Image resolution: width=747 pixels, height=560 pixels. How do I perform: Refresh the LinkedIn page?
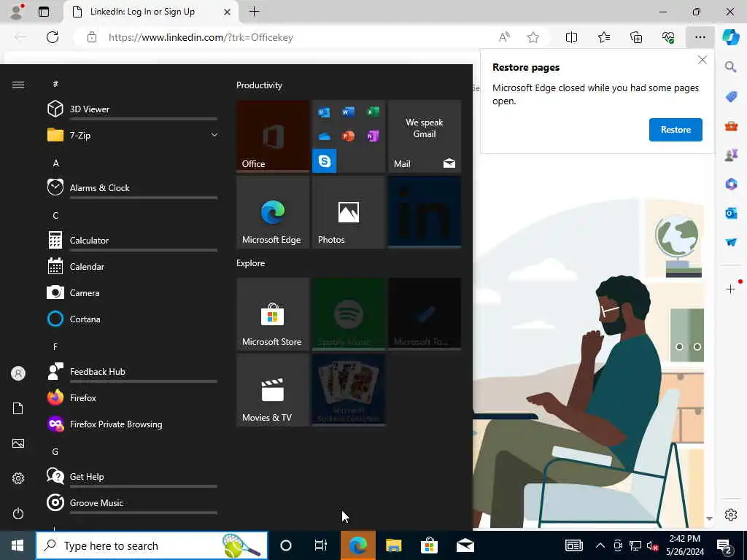click(x=53, y=37)
